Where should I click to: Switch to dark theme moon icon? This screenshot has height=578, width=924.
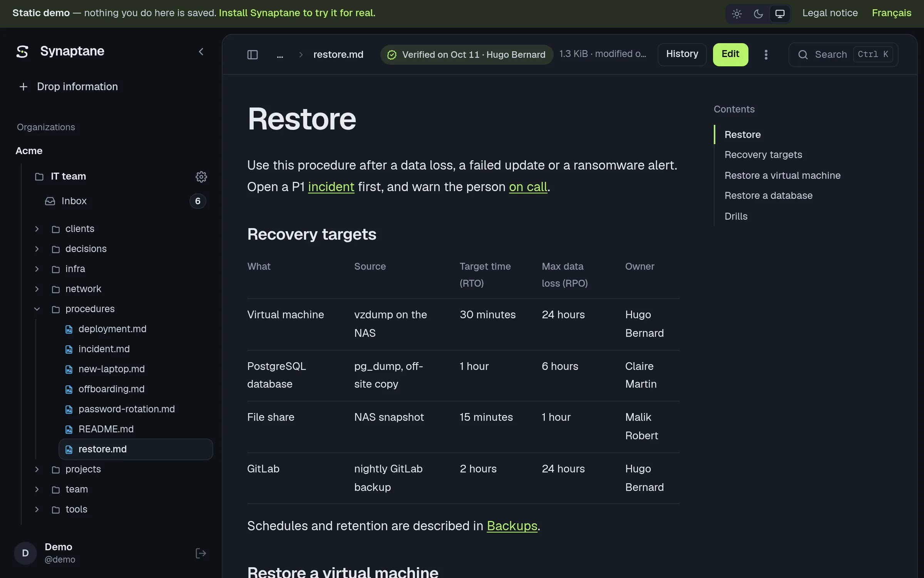tap(758, 14)
